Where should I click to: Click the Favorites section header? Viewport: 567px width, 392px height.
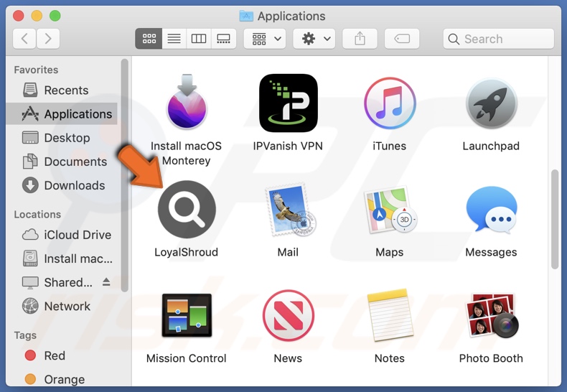click(36, 70)
